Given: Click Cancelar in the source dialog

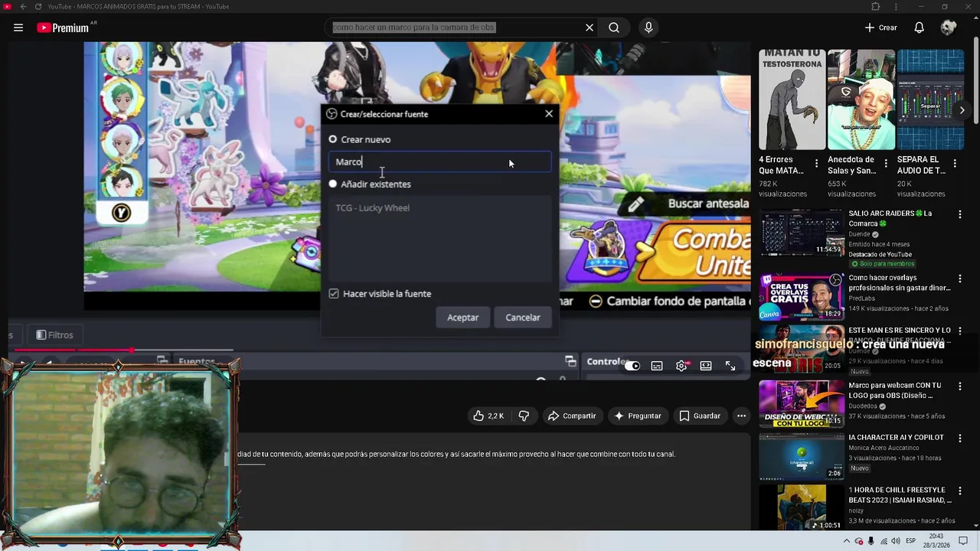Looking at the screenshot, I should pos(523,317).
